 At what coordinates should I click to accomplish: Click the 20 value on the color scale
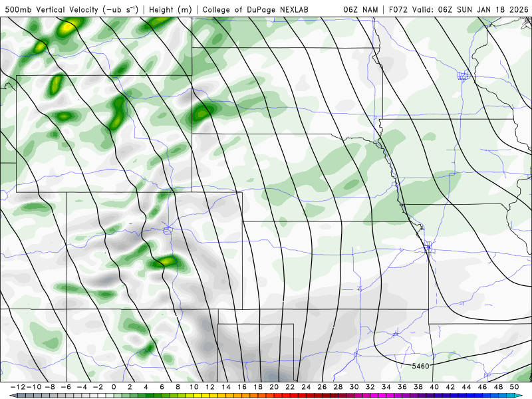[274, 387]
